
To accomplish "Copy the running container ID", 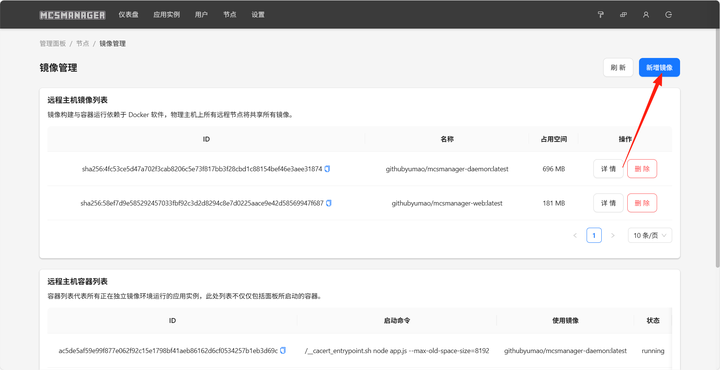I will tap(283, 351).
